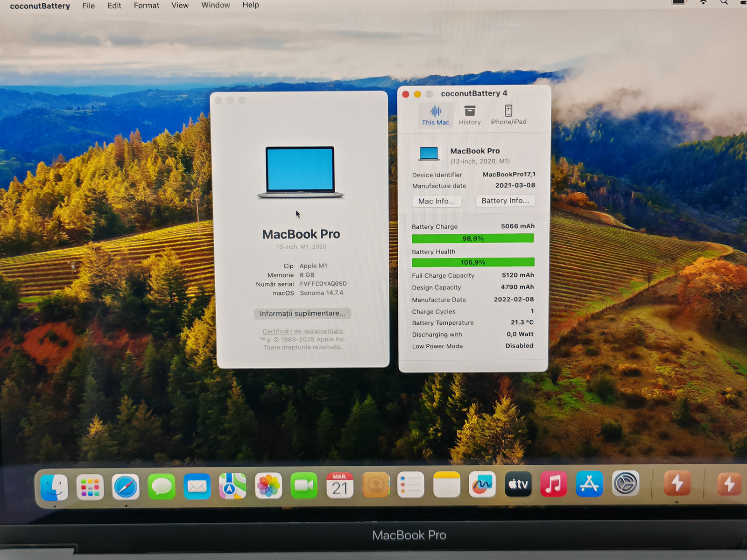
Task: Open Photos from the Dock
Action: click(268, 486)
